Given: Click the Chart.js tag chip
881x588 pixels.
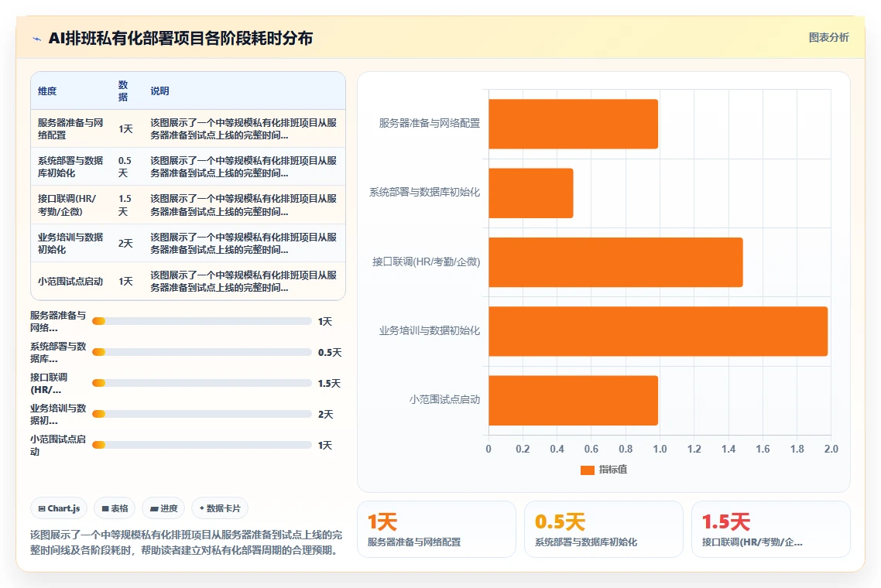Looking at the screenshot, I should [59, 508].
